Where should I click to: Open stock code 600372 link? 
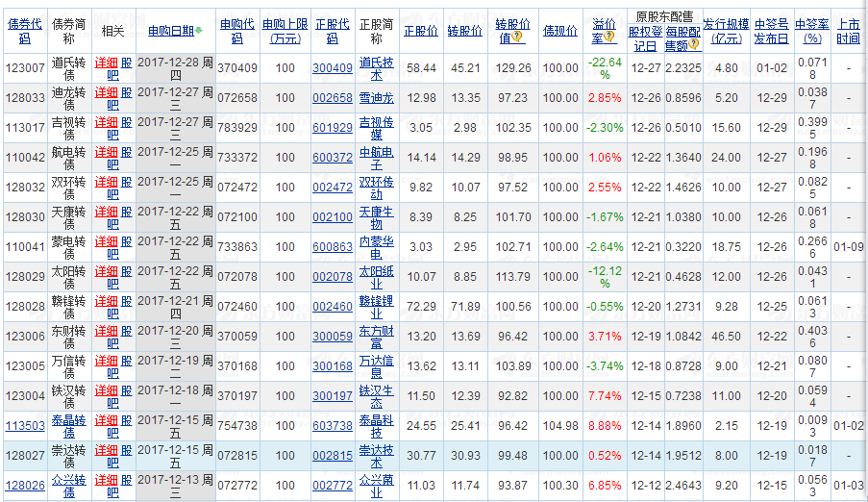pyautogui.click(x=333, y=158)
